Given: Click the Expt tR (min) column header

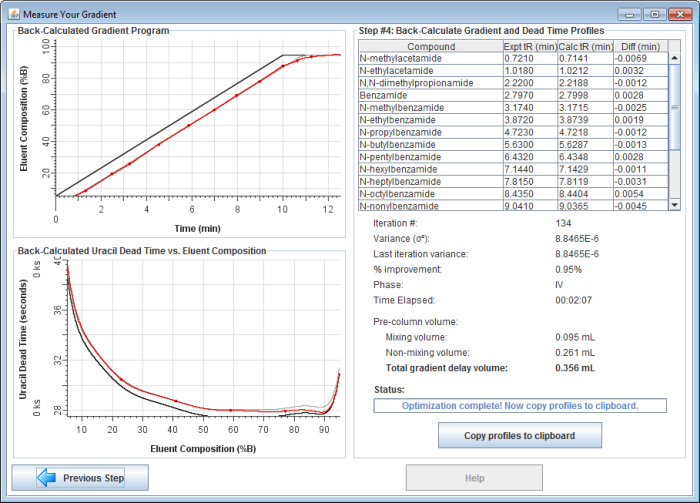Looking at the screenshot, I should click(x=528, y=46).
